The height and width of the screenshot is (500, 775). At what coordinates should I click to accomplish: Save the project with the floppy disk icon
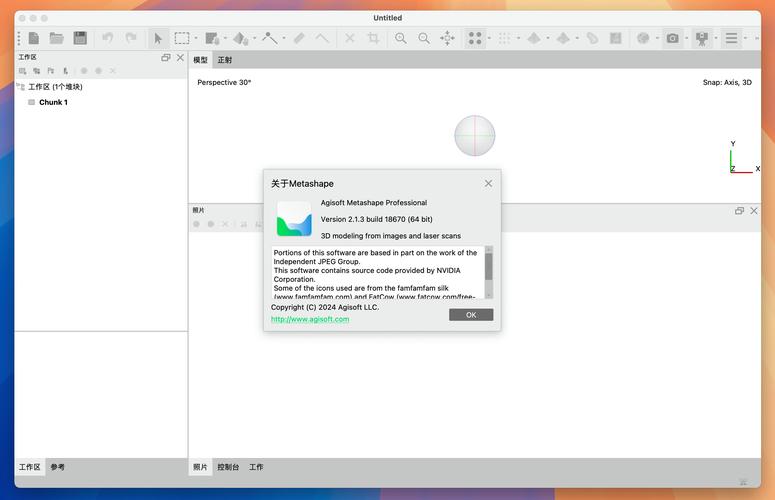point(80,38)
